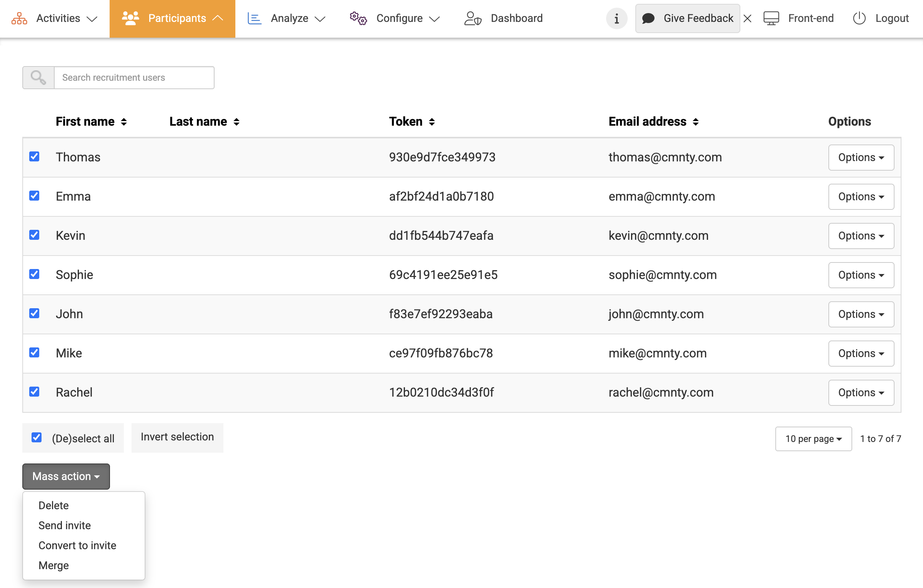Click the Dashboard user shield icon
The width and height of the screenshot is (923, 588).
point(473,18)
